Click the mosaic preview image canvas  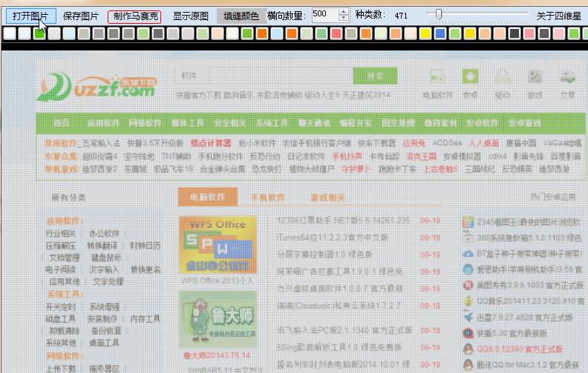[295, 212]
